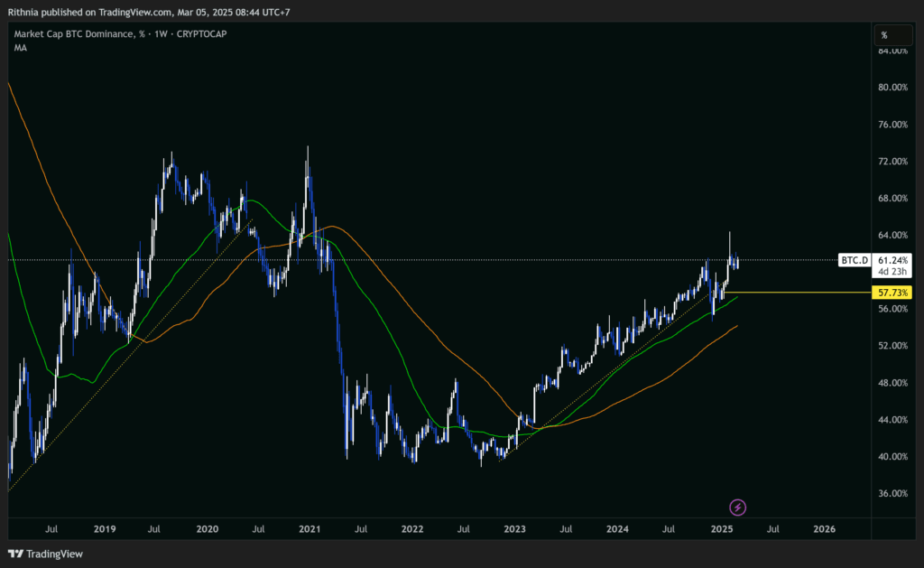The image size is (924, 568).
Task: Click the purple lightning bolt event icon
Action: pyautogui.click(x=738, y=507)
